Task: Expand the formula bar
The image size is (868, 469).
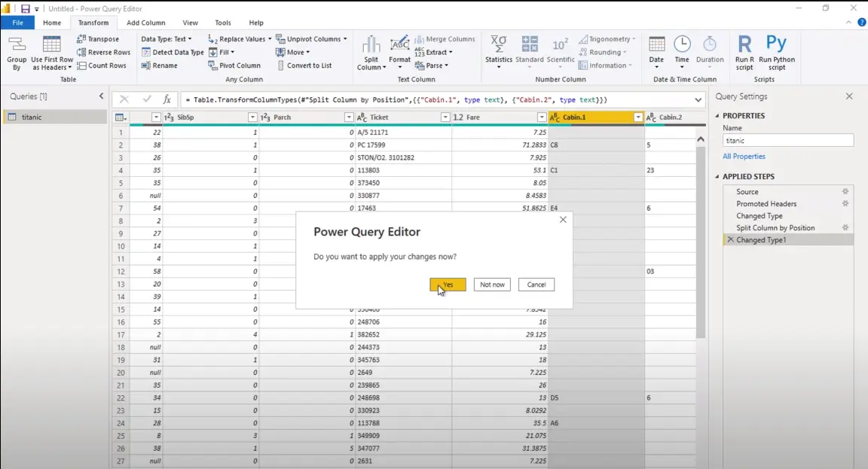Action: (698, 99)
